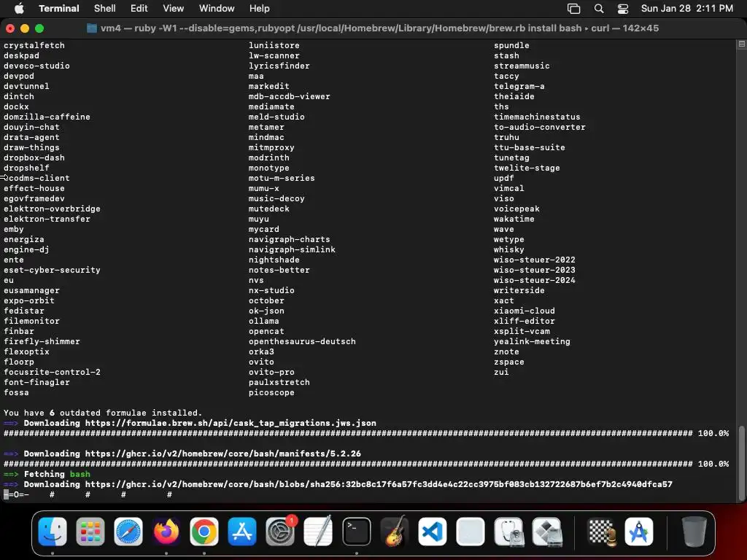Click the 'firefly-shimmer' entry

click(42, 341)
